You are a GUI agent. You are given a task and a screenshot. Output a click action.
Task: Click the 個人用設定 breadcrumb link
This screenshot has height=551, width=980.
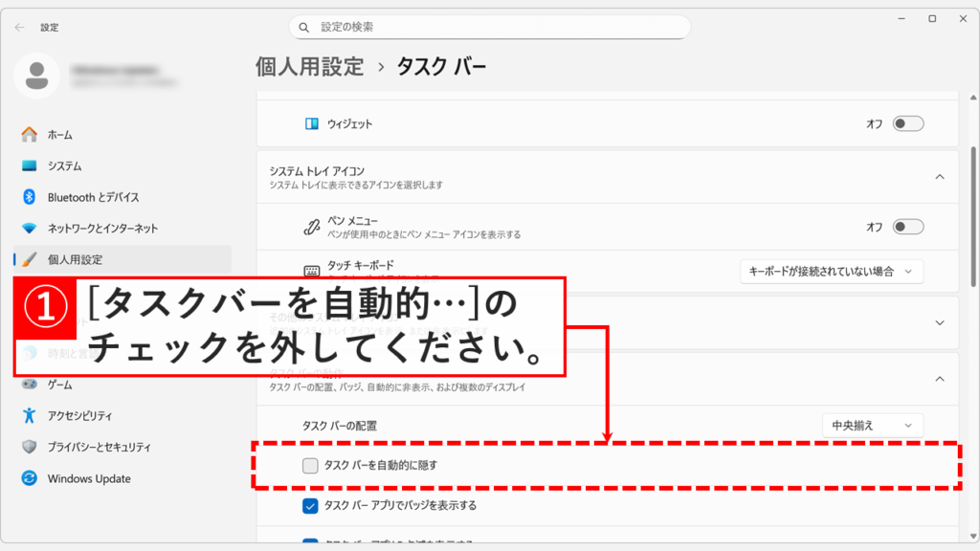(x=309, y=67)
